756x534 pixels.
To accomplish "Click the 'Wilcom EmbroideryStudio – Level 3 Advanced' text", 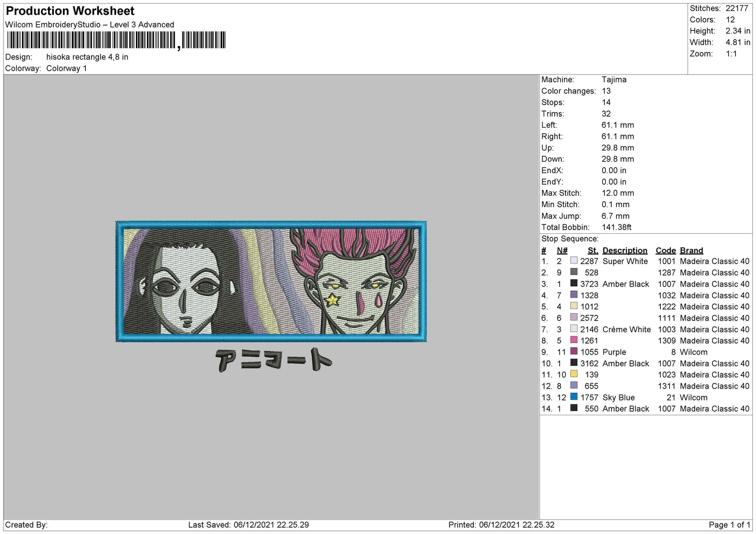I will pyautogui.click(x=89, y=25).
